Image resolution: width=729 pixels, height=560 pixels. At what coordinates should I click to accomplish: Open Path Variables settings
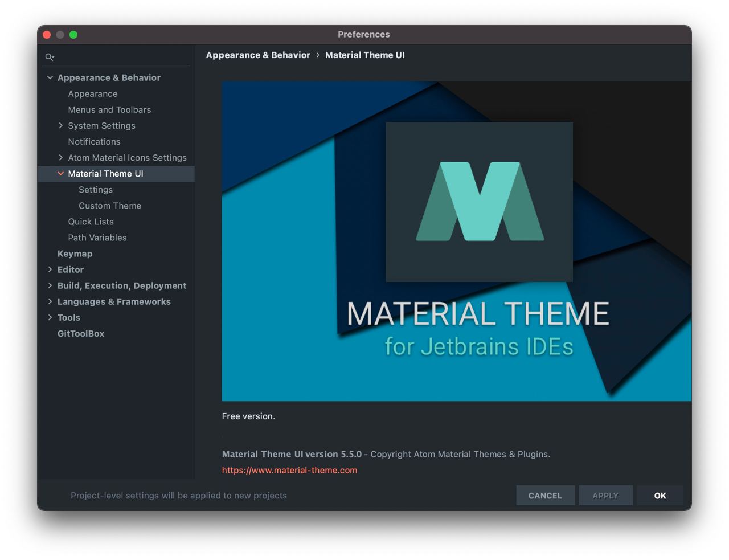coord(97,237)
